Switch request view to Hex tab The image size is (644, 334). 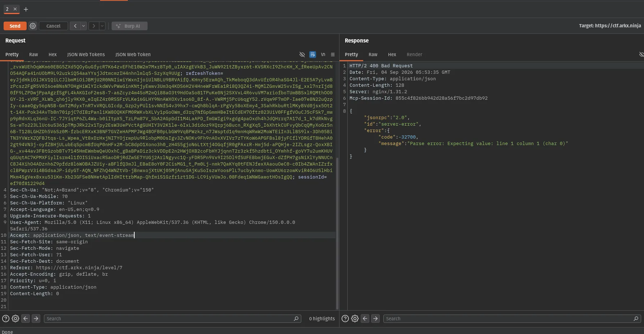[53, 54]
